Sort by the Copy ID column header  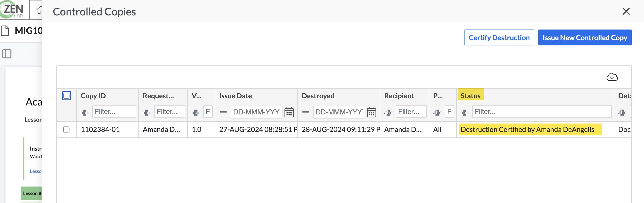pos(93,96)
